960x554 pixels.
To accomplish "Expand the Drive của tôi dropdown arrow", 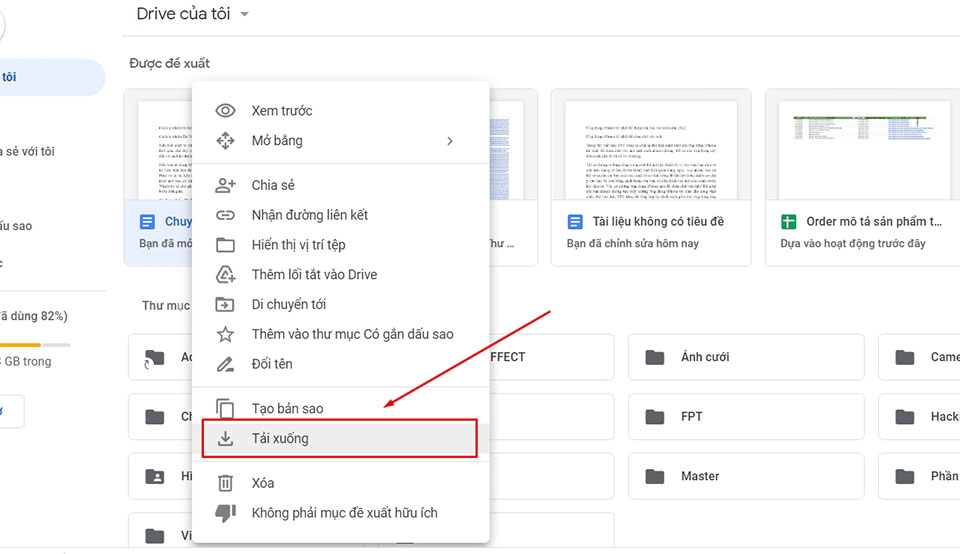I will tap(244, 14).
